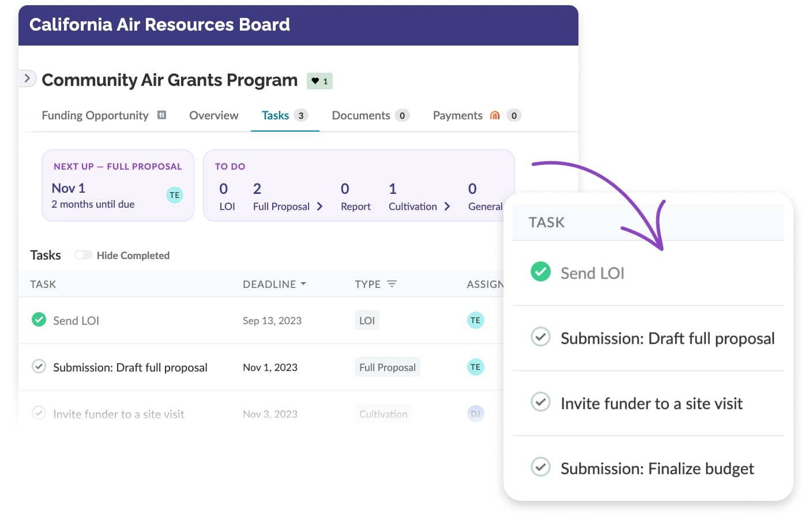Viewport: 812px width, 517px height.
Task: Click the DJ assignee avatar for site visit task
Action: tap(475, 413)
